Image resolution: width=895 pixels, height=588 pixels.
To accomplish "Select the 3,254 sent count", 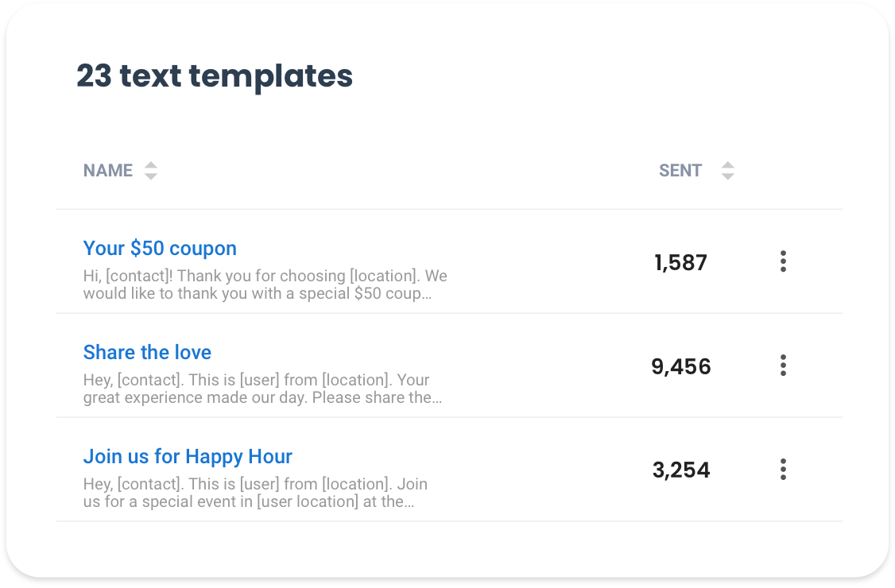I will tap(680, 470).
